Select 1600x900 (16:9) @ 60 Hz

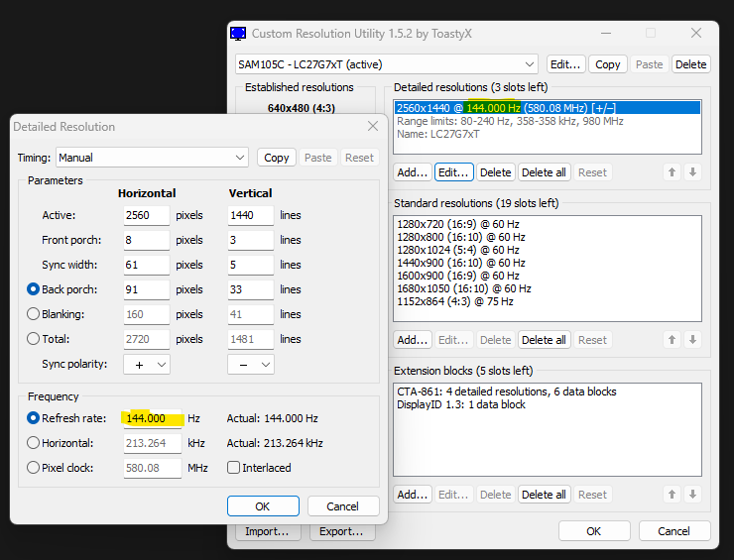point(548,276)
